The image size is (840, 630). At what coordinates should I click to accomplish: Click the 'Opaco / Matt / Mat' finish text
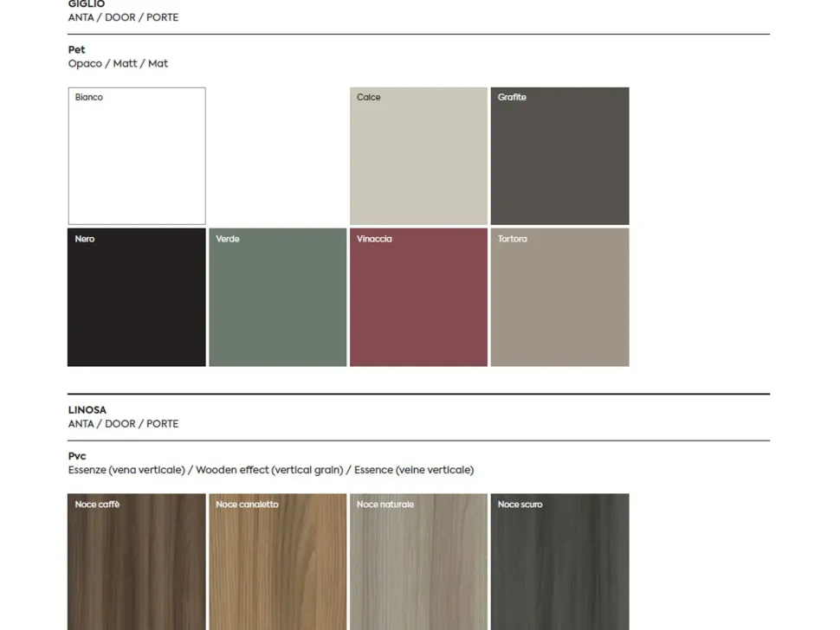coord(118,64)
